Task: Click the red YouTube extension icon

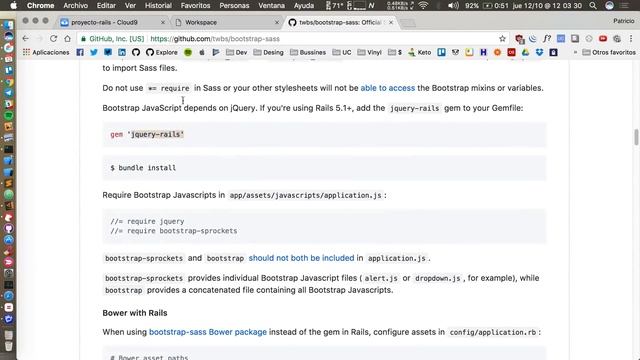Action: coord(603,38)
